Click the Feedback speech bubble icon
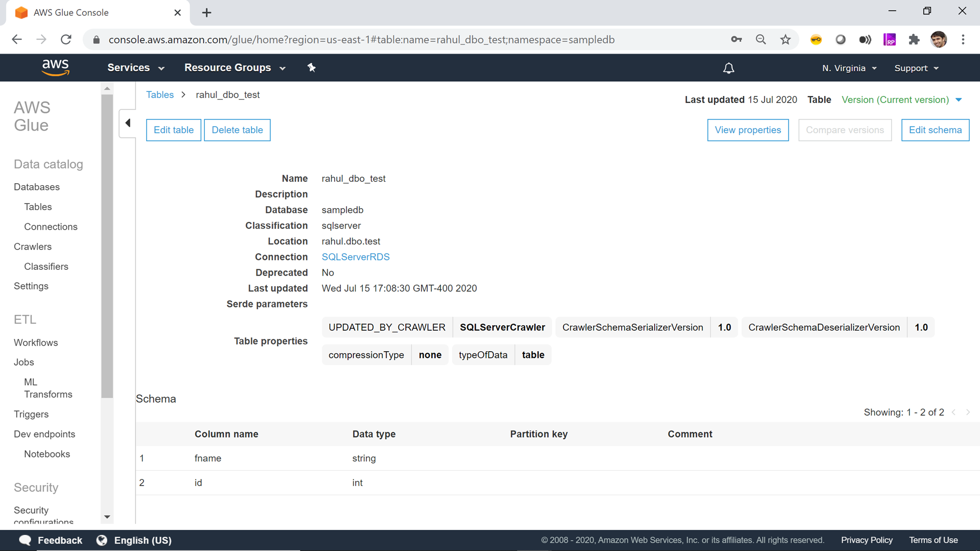This screenshot has height=551, width=980. click(25, 540)
